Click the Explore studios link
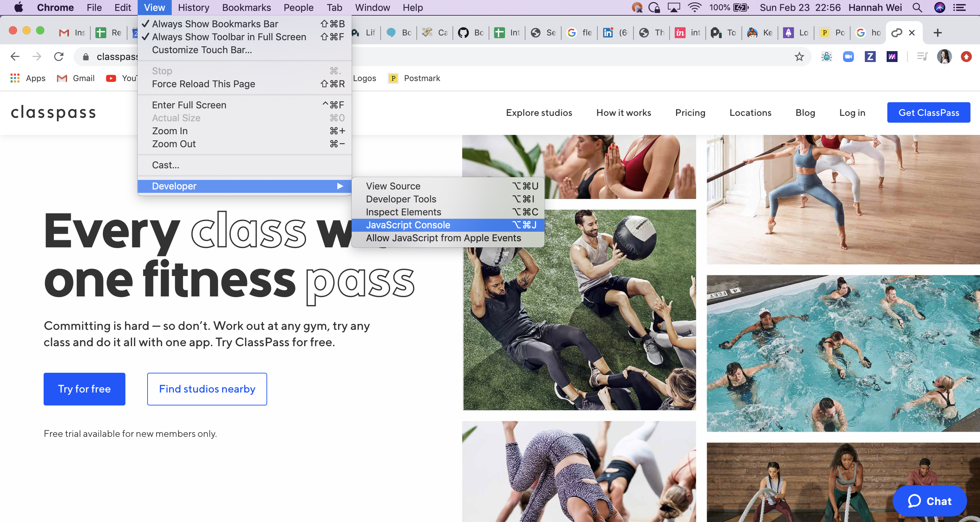The height and width of the screenshot is (522, 980). pos(539,113)
